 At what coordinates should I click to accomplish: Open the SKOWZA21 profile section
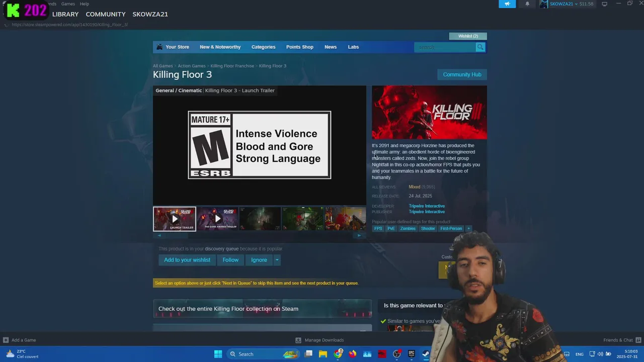(x=150, y=14)
